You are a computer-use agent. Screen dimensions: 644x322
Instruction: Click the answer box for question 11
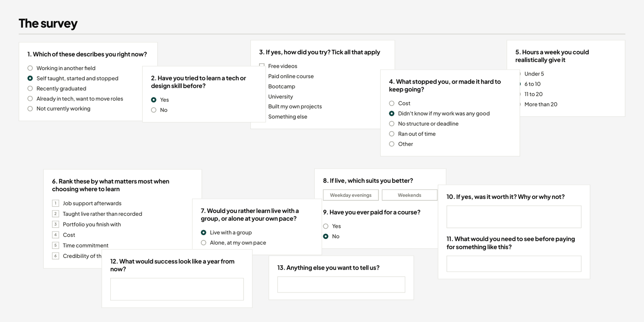pyautogui.click(x=514, y=264)
